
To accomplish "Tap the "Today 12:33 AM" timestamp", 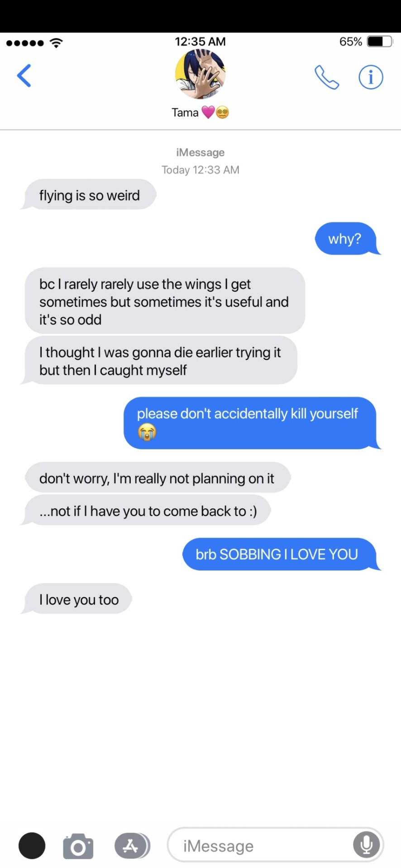I will click(200, 170).
